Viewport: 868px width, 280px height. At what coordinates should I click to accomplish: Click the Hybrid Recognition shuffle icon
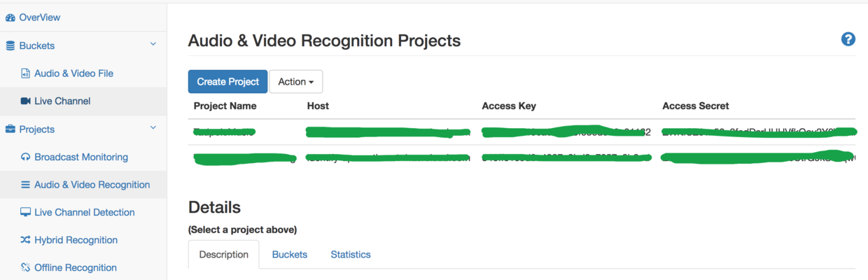pos(25,240)
